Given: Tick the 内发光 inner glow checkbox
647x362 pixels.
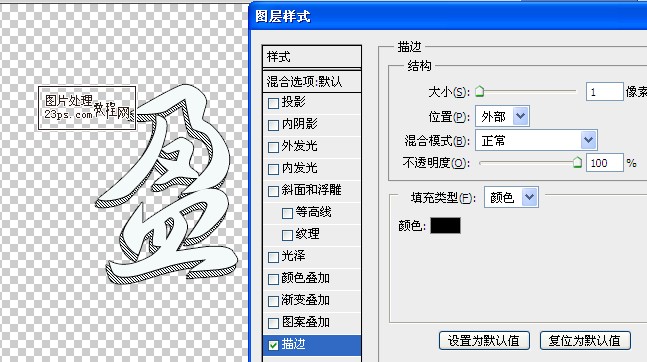Looking at the screenshot, I should pyautogui.click(x=273, y=169).
